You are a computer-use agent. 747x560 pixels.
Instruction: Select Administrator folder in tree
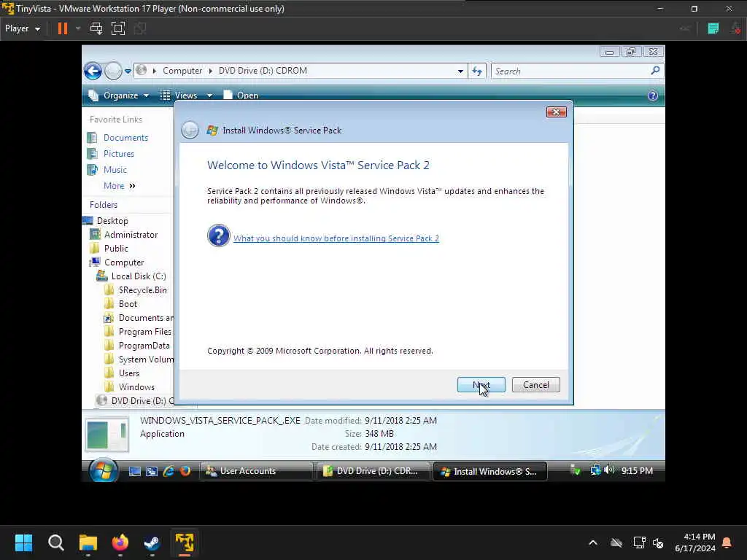click(131, 235)
